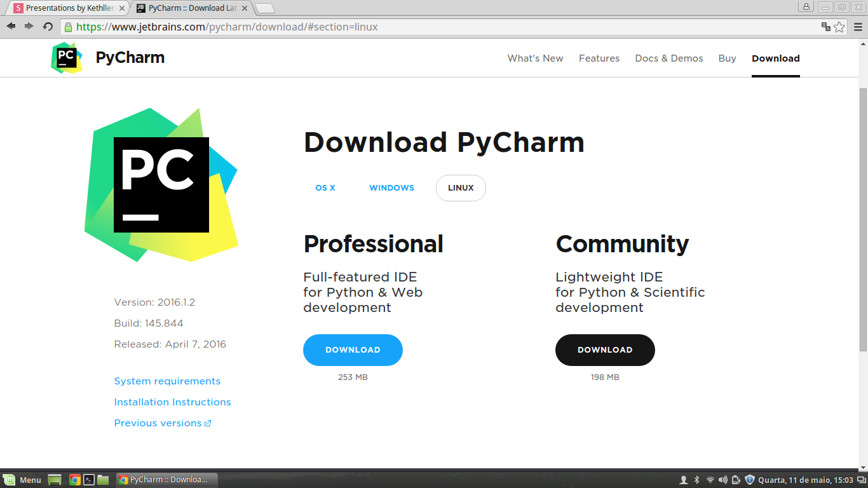Viewport: 868px width, 488px height.
Task: Switch to the OS X download option
Action: (325, 188)
